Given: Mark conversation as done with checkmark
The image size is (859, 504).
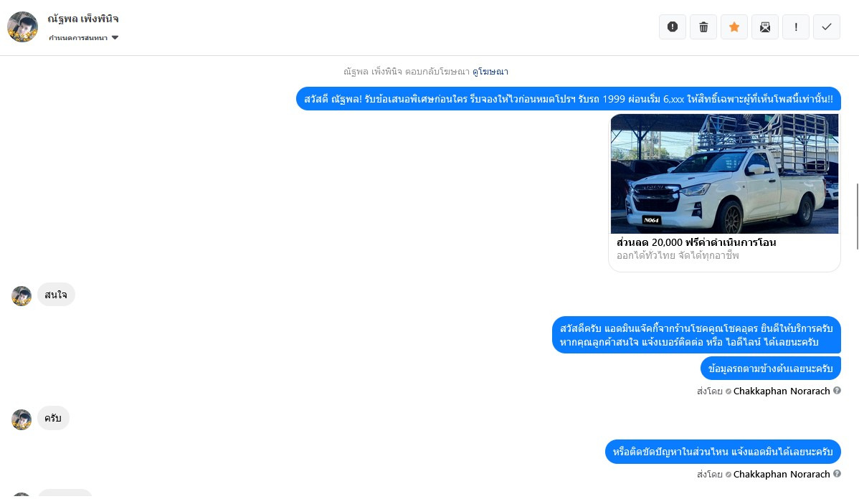Looking at the screenshot, I should pyautogui.click(x=827, y=27).
